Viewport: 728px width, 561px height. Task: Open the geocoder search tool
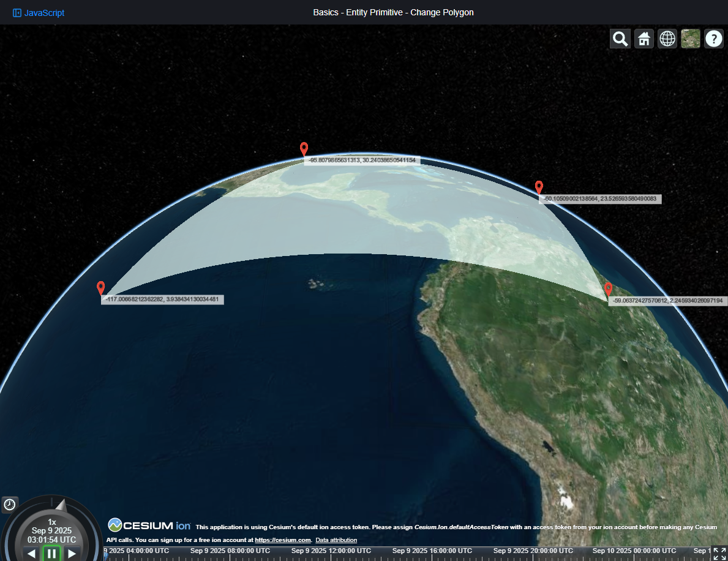pyautogui.click(x=620, y=39)
